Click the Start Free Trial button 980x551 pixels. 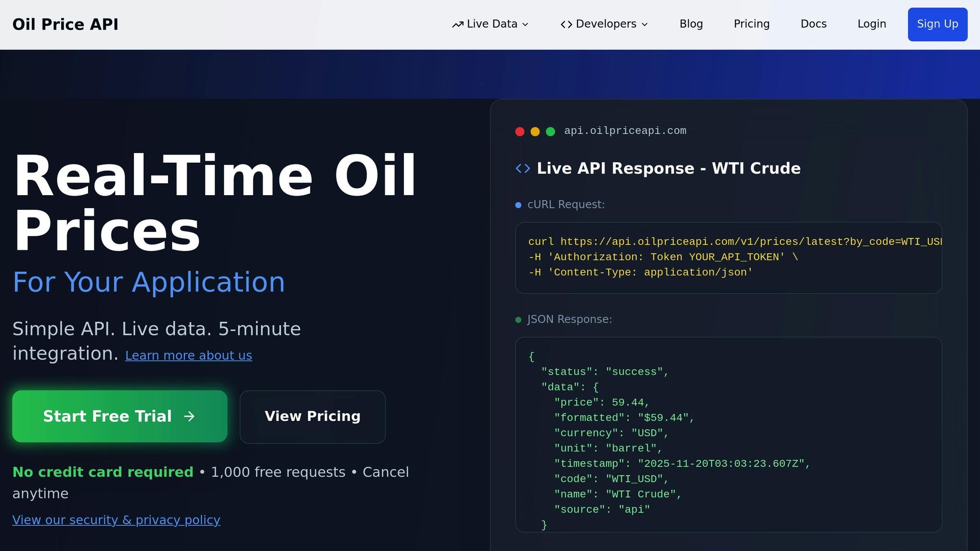(120, 416)
